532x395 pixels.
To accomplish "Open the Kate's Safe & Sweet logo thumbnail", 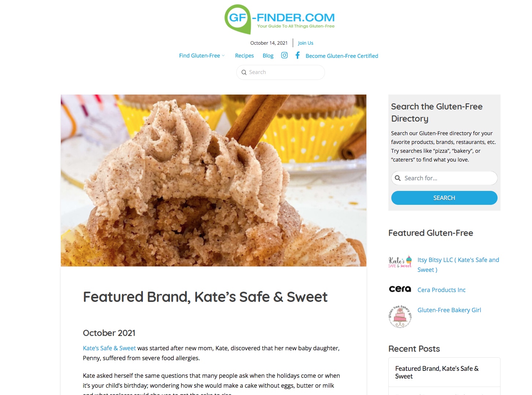I will click(x=400, y=262).
